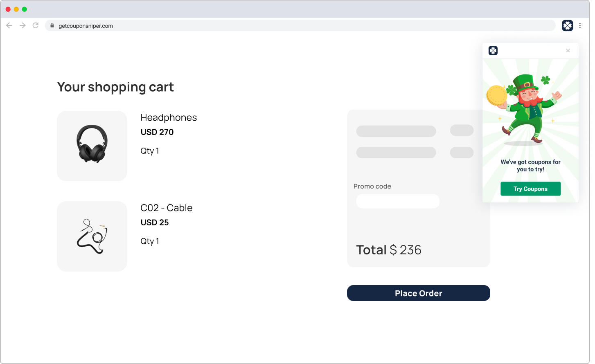
Task: Click the Headphones product thumbnail
Action: 92,146
